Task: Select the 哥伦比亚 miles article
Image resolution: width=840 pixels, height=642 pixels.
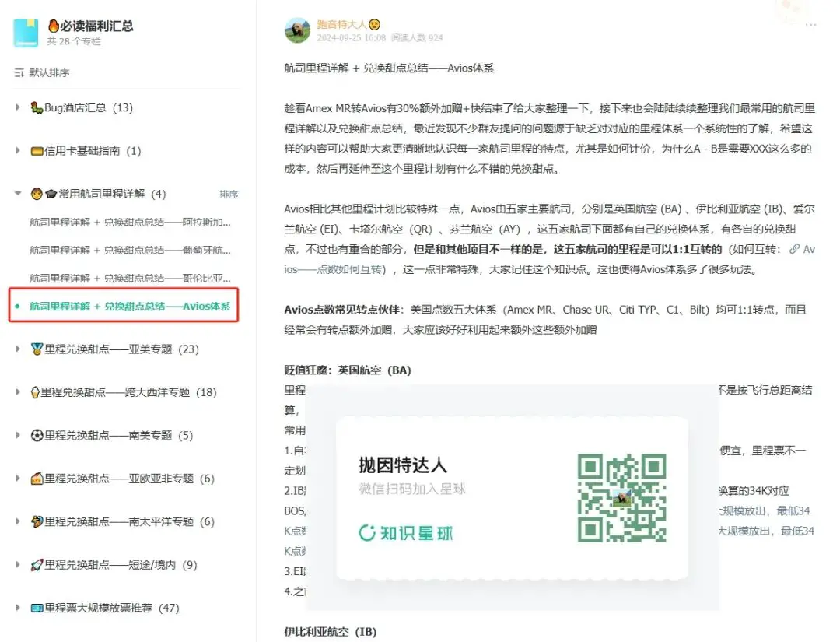Action: [x=131, y=278]
